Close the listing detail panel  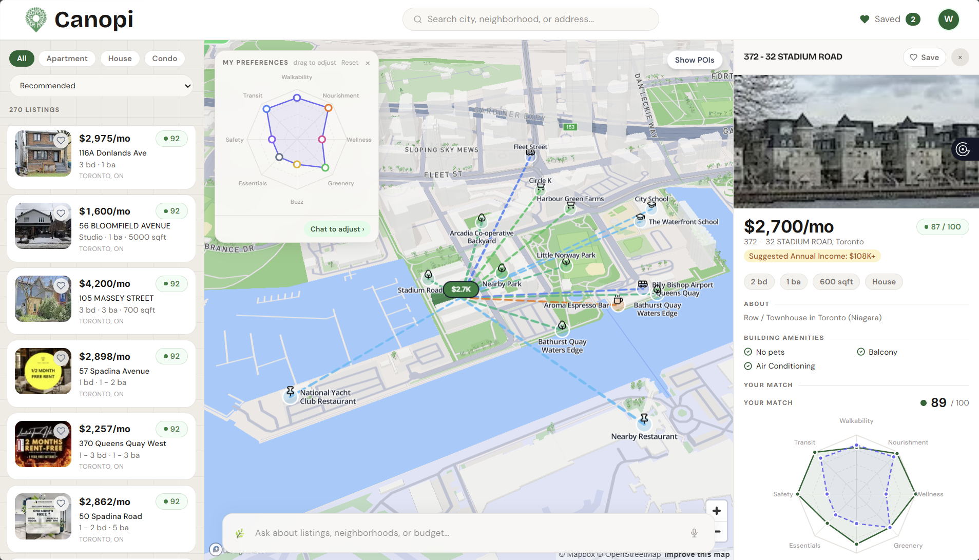(960, 57)
